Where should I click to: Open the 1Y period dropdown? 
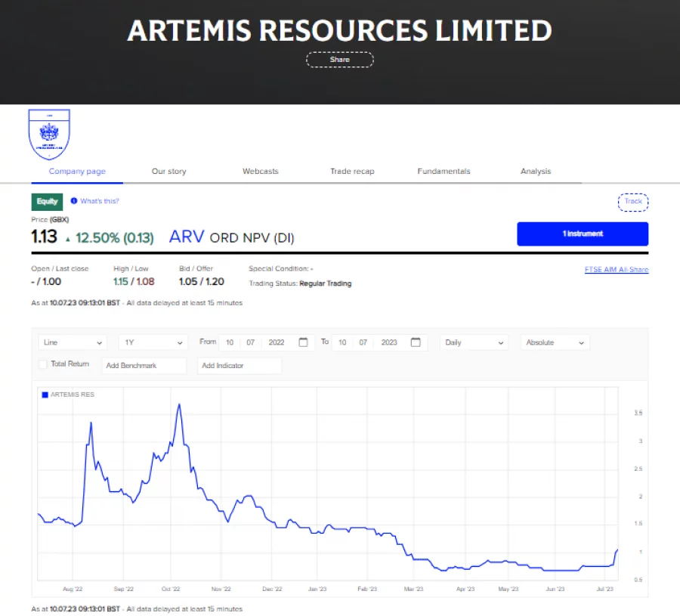pos(153,342)
